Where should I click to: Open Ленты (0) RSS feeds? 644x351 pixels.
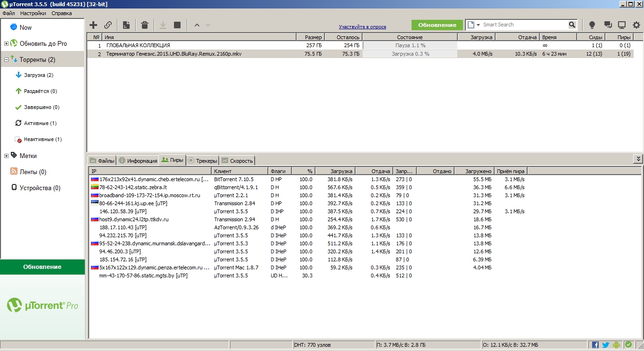pos(33,172)
